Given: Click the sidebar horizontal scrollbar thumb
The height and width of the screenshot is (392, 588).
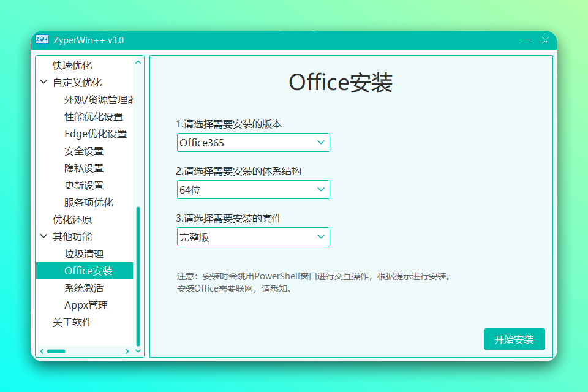Looking at the screenshot, I should click(x=56, y=352).
